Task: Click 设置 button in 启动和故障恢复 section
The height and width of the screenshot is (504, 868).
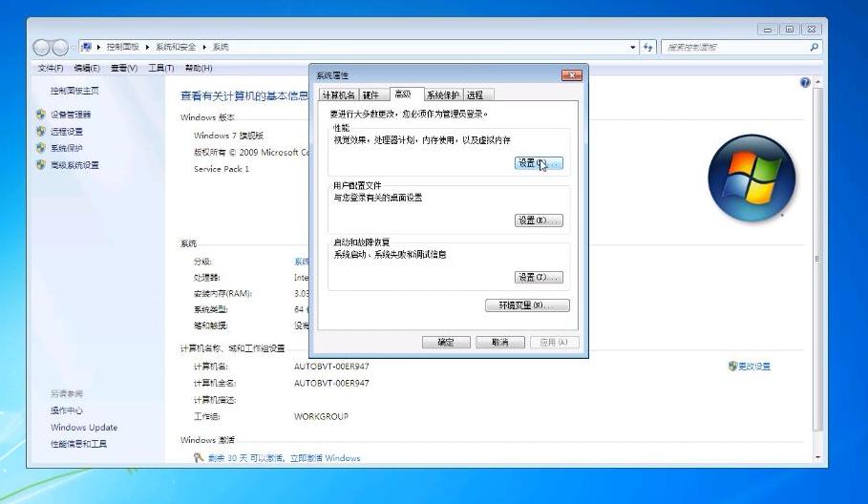Action: [x=539, y=277]
